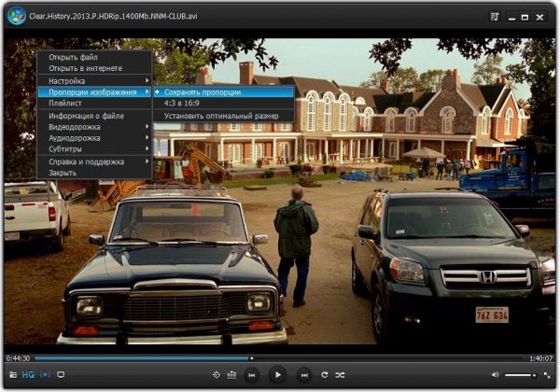
Task: Open the equalizer settings icon
Action: tap(231, 375)
